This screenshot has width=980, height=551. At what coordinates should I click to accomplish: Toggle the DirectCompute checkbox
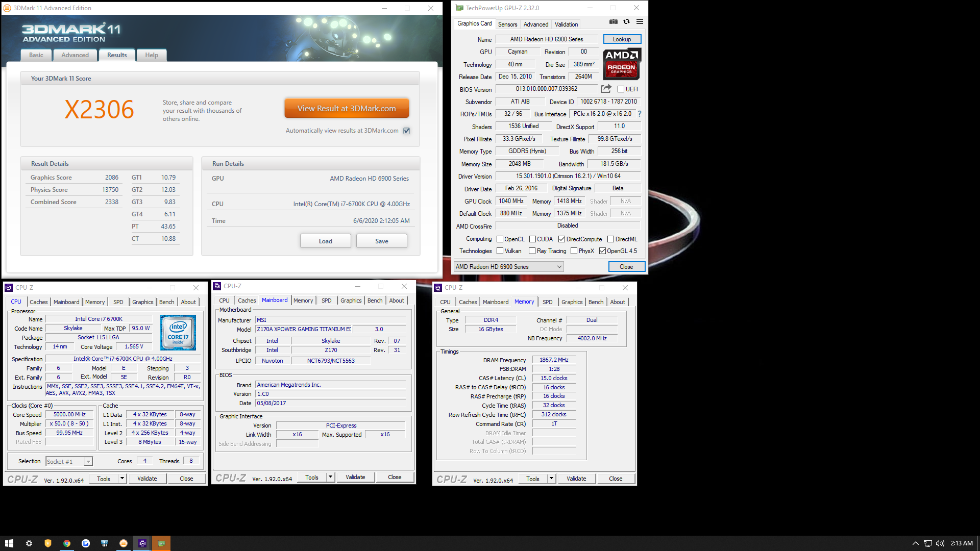coord(561,239)
